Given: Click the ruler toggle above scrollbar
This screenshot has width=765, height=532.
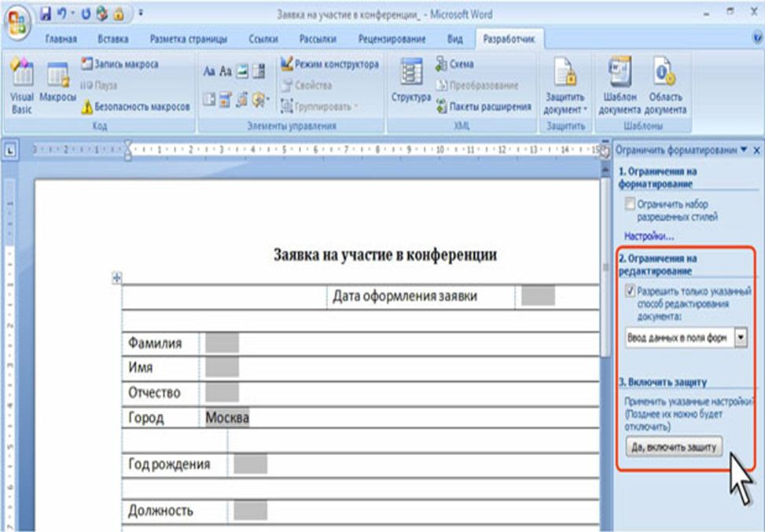Looking at the screenshot, I should (605, 151).
